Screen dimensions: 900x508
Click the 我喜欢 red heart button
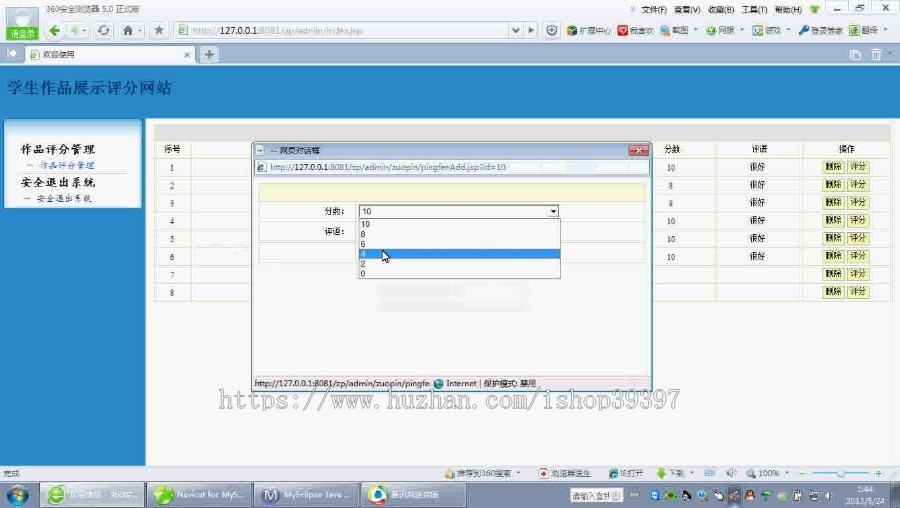tap(636, 30)
